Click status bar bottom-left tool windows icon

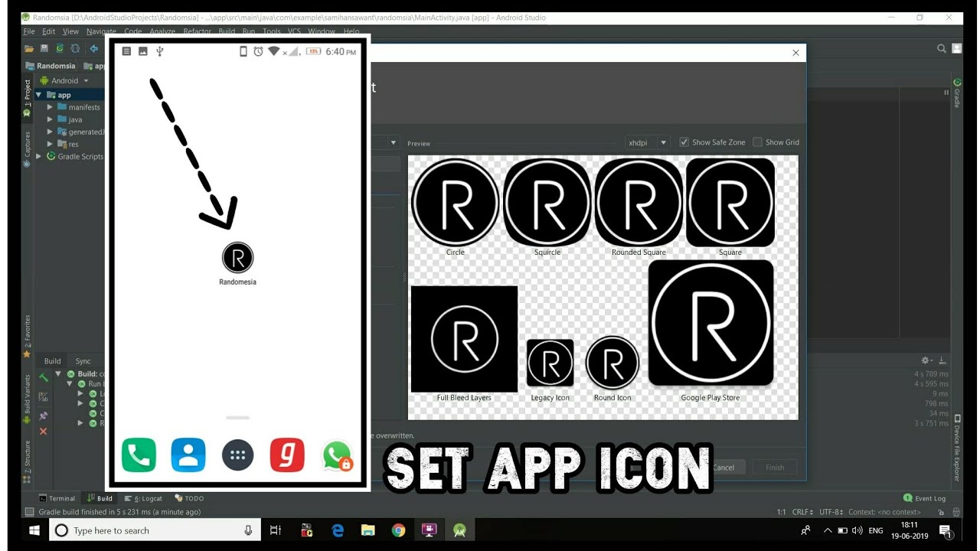pyautogui.click(x=29, y=512)
